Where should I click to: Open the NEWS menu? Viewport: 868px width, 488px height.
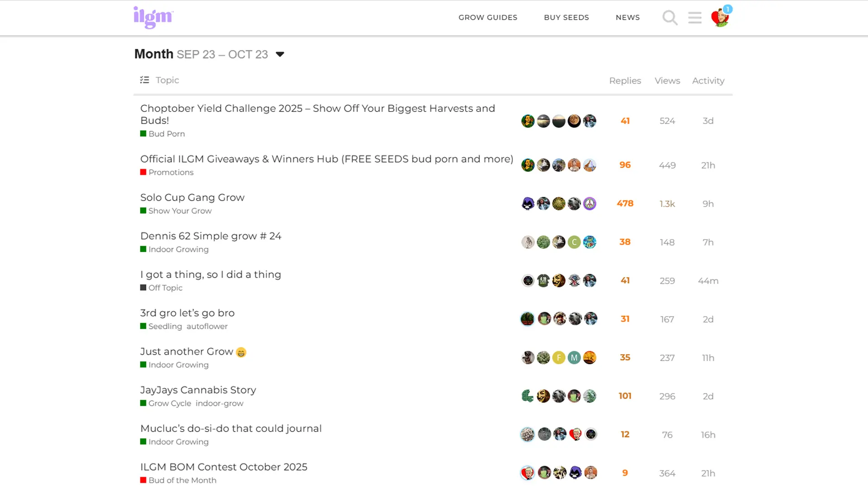pos(627,17)
